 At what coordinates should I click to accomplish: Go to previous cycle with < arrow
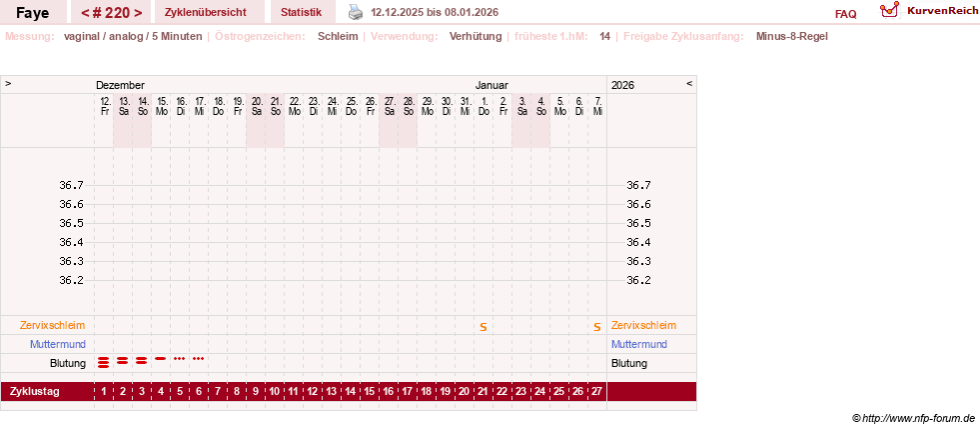tap(85, 13)
